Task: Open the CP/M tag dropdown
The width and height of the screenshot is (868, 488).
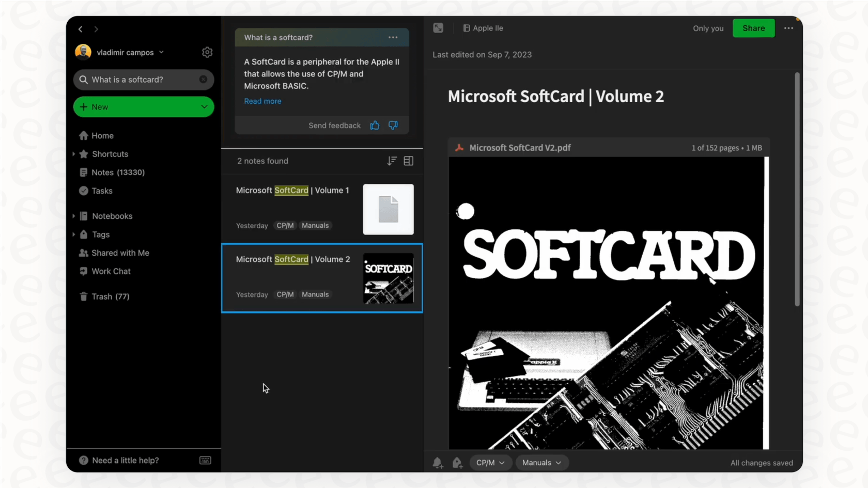Action: click(x=490, y=463)
